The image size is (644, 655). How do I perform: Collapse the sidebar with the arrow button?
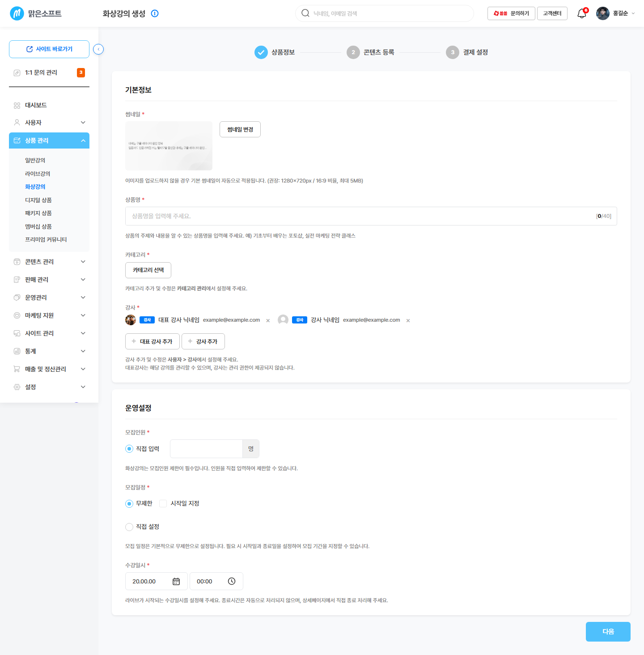pos(98,49)
